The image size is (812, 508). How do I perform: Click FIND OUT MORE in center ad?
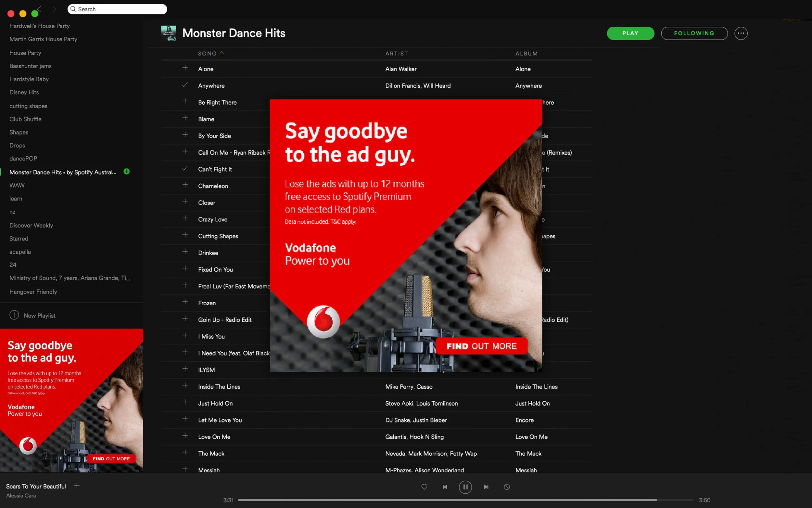pyautogui.click(x=481, y=346)
